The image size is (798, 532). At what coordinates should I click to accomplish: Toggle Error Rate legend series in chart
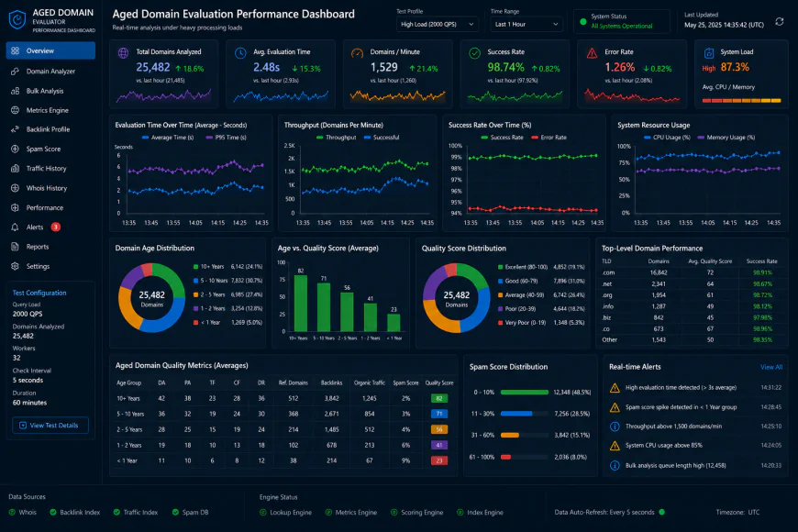[x=549, y=138]
